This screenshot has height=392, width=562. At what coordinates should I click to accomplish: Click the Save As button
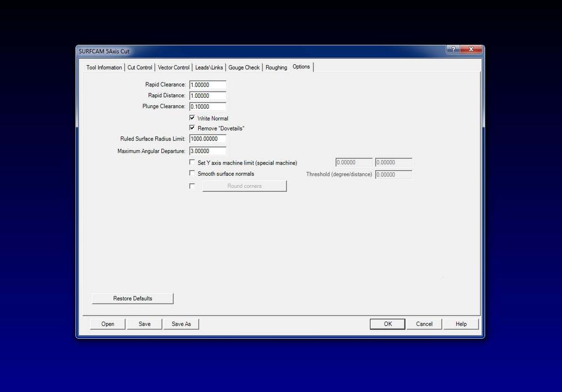pyautogui.click(x=181, y=324)
